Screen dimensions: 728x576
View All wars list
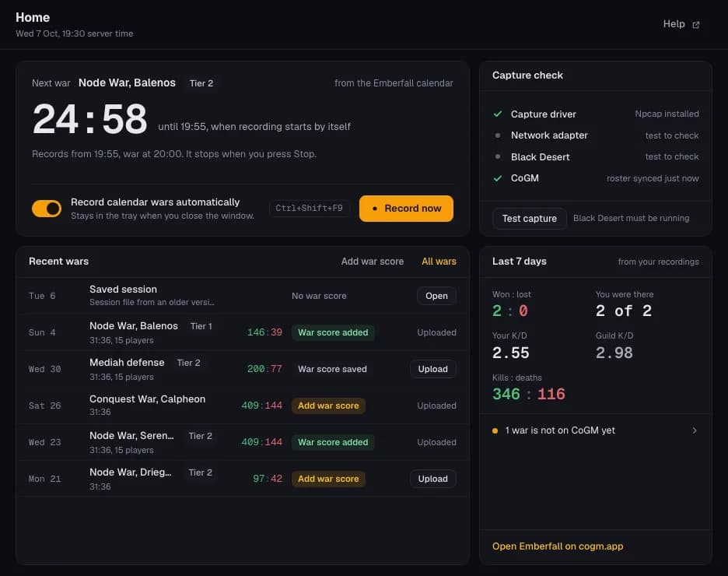(x=439, y=262)
